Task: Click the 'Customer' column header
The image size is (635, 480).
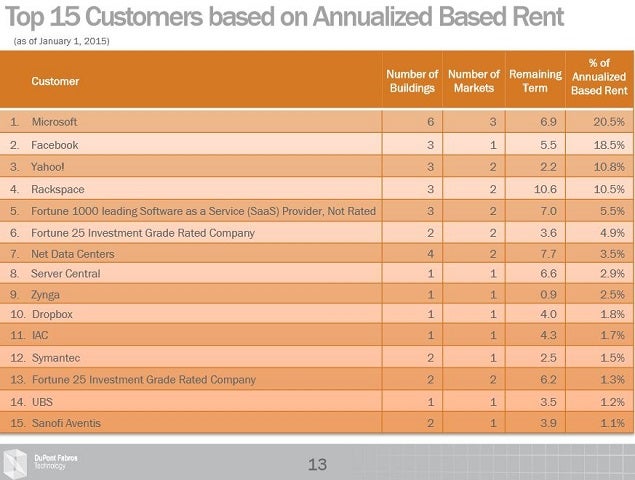Action: tap(55, 81)
